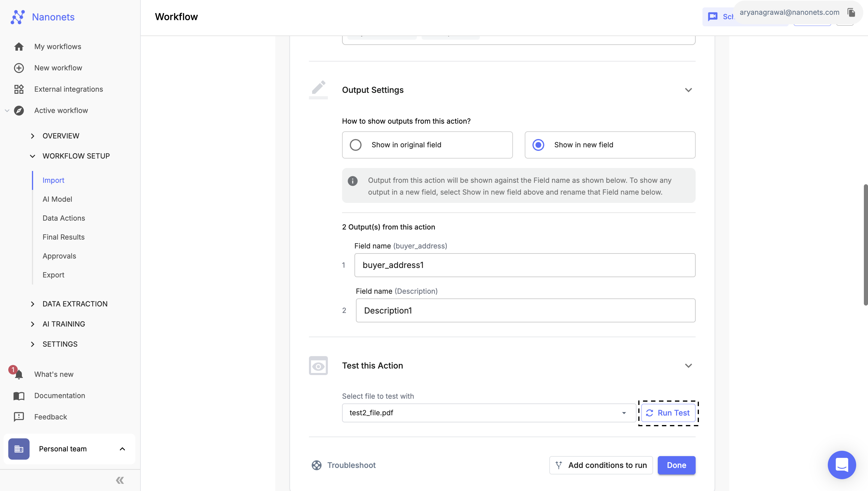The height and width of the screenshot is (491, 868).
Task: Open External integrations grid icon
Action: point(19,89)
